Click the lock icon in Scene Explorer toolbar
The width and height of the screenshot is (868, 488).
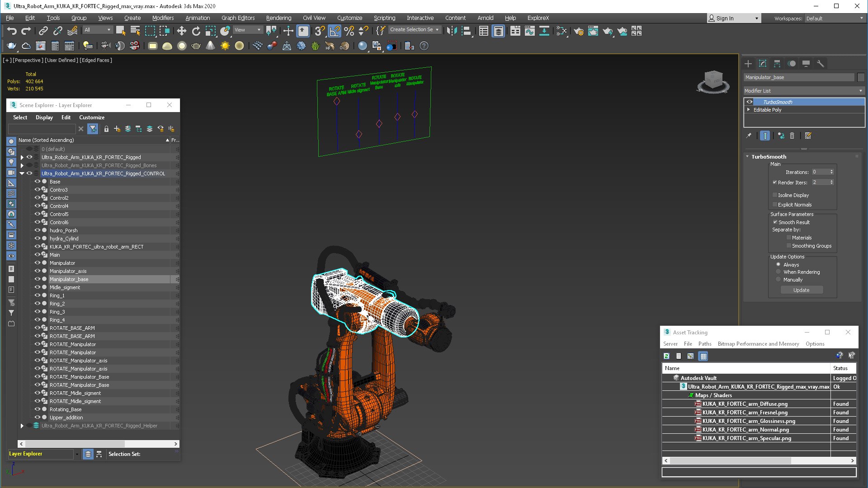coord(106,129)
